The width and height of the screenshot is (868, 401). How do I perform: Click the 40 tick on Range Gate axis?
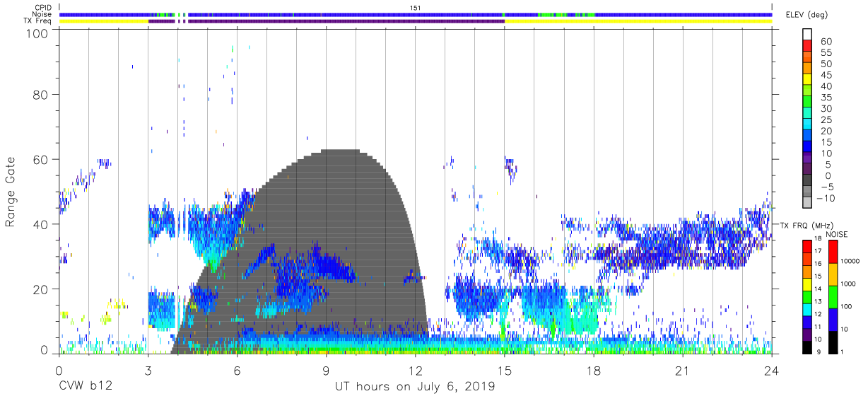[41, 225]
